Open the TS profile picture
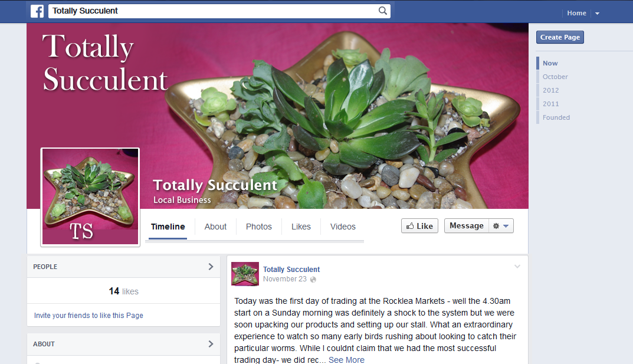This screenshot has height=364, width=633. tap(90, 197)
